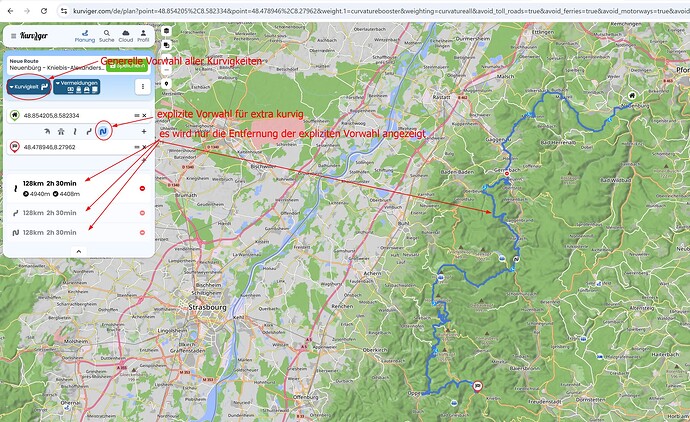Viewport: 690px width, 422px height.
Task: Remove the third route alternative with red minus
Action: (x=142, y=232)
